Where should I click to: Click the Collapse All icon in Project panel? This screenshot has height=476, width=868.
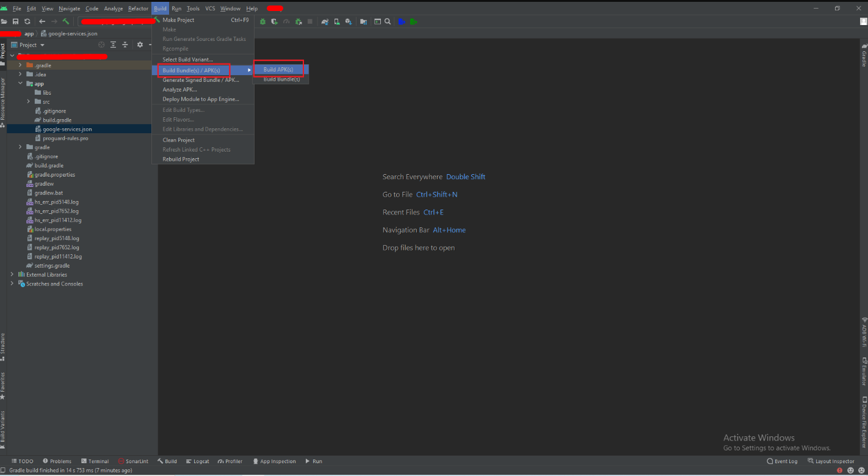point(125,45)
